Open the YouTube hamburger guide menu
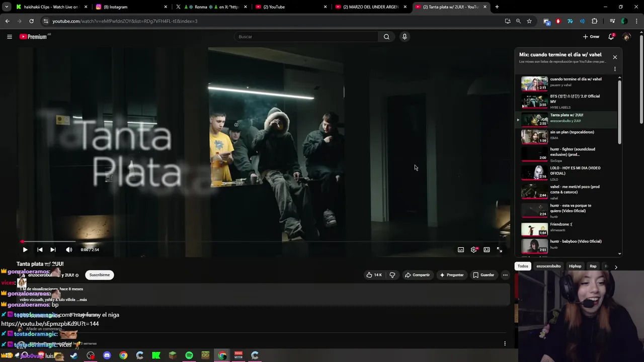Image resolution: width=644 pixels, height=362 pixels. click(9, 37)
